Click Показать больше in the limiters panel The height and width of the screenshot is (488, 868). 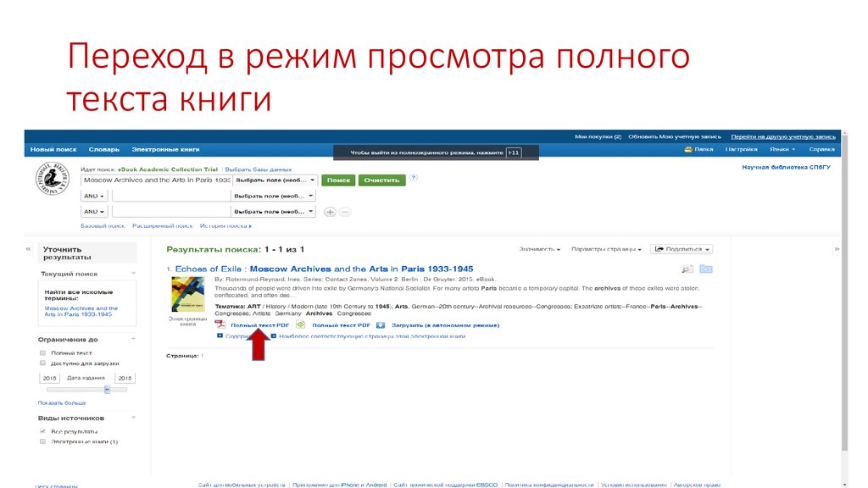click(62, 402)
